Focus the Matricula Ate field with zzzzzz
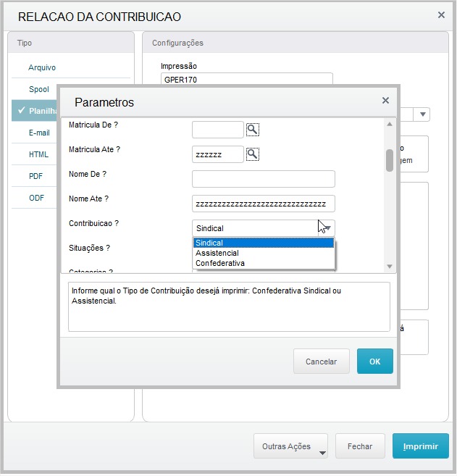The height and width of the screenshot is (476, 457). click(x=217, y=154)
